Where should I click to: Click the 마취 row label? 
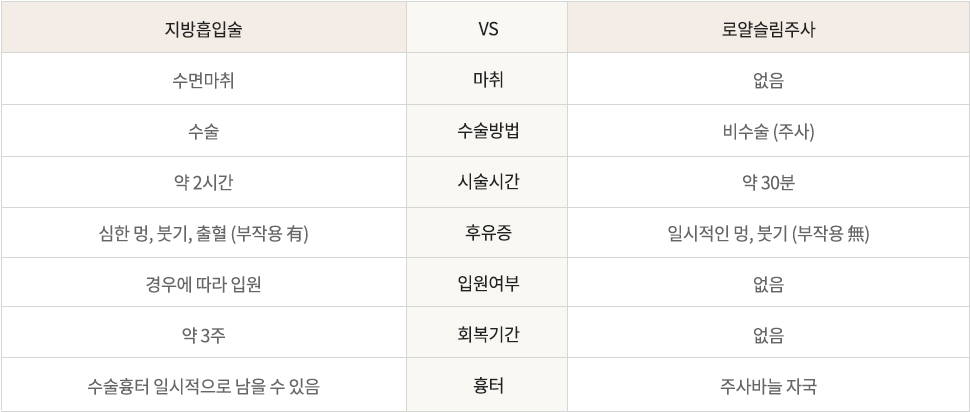pos(488,79)
